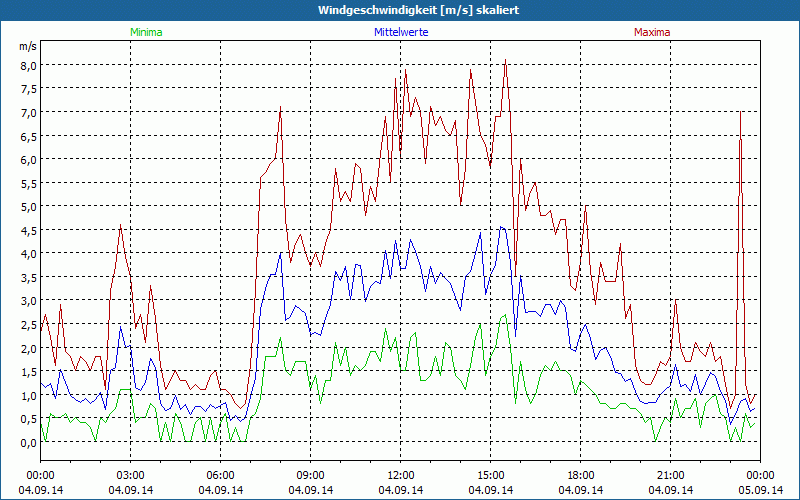The image size is (800, 500).
Task: Select the 1,0 y-axis value
Action: tap(29, 395)
